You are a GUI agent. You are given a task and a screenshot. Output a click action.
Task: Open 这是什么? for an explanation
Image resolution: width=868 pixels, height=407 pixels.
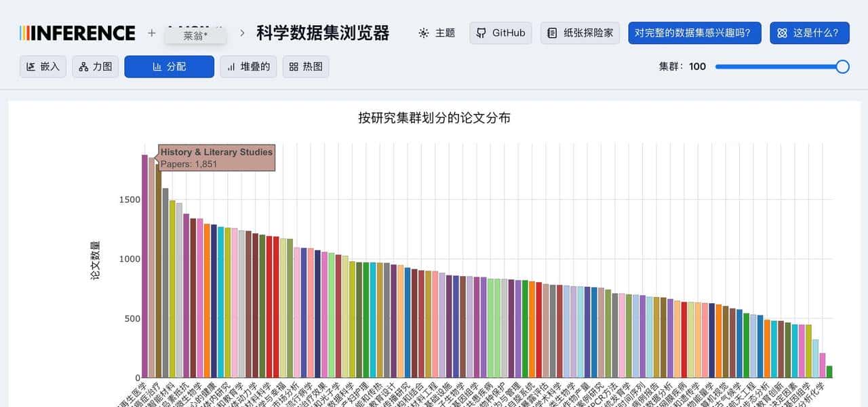tap(810, 32)
